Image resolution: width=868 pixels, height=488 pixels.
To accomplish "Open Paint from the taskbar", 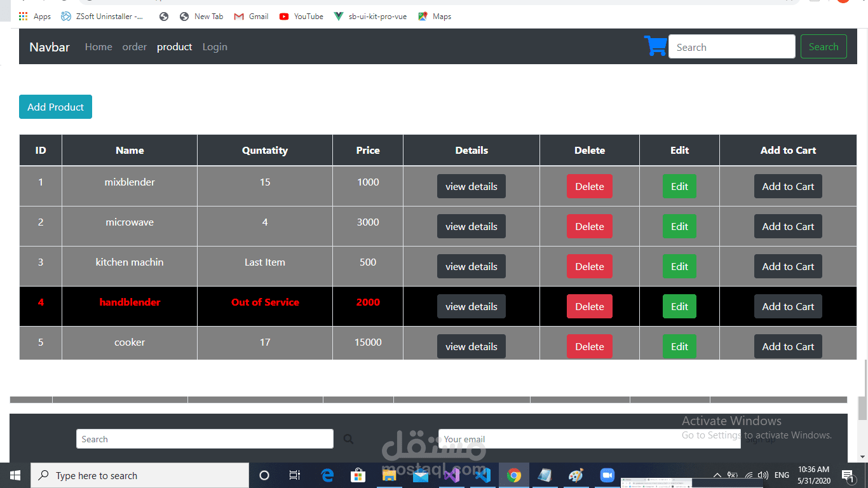I will click(x=576, y=475).
